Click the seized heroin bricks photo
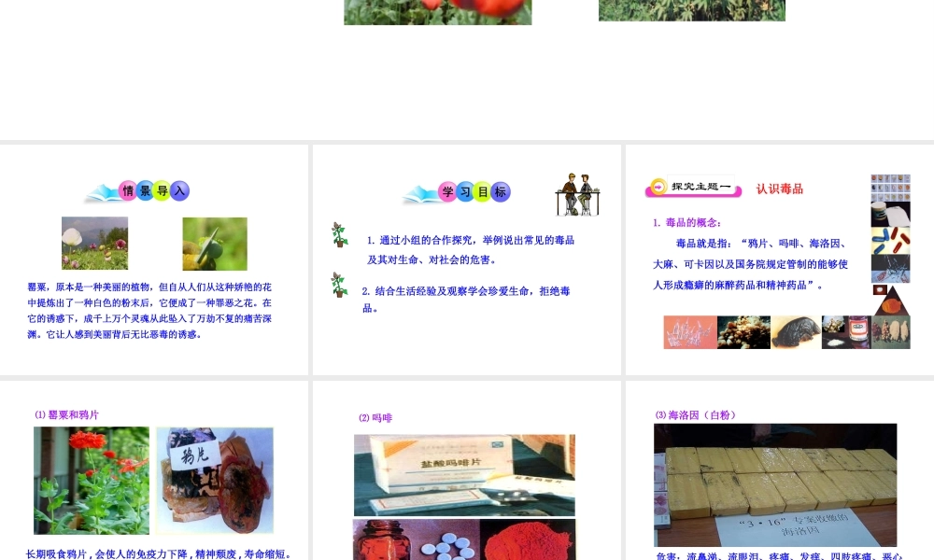Image resolution: width=934 pixels, height=560 pixels. 775,485
